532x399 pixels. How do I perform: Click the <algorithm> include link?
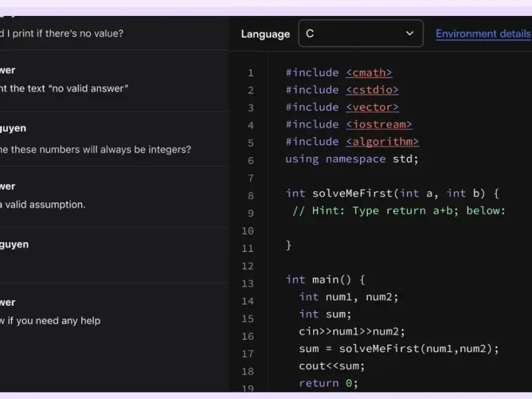(x=382, y=142)
